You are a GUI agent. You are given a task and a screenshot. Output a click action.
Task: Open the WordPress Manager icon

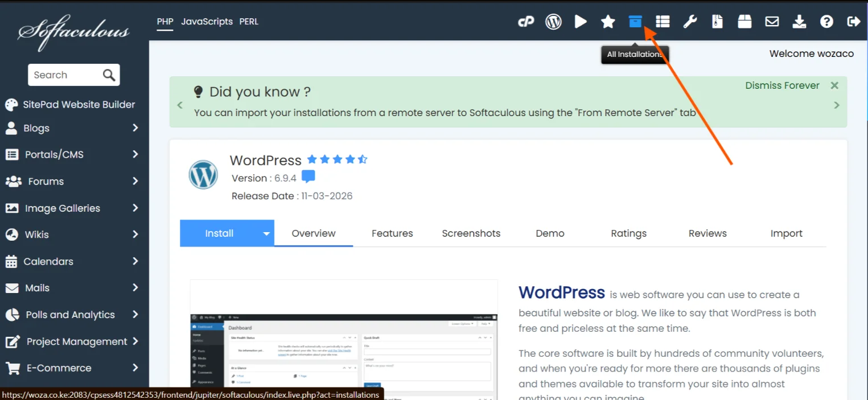[x=553, y=22]
